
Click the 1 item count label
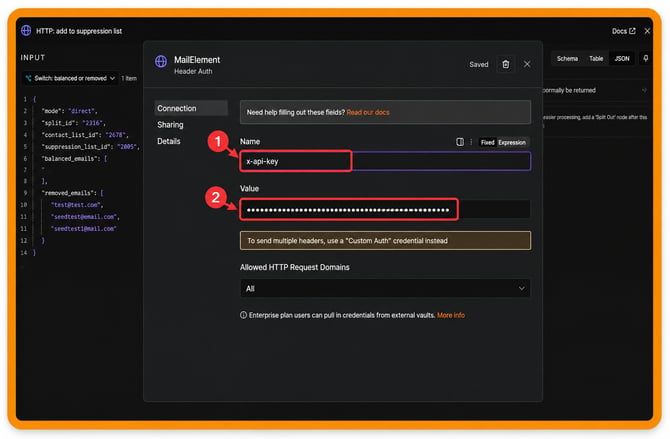(x=129, y=78)
